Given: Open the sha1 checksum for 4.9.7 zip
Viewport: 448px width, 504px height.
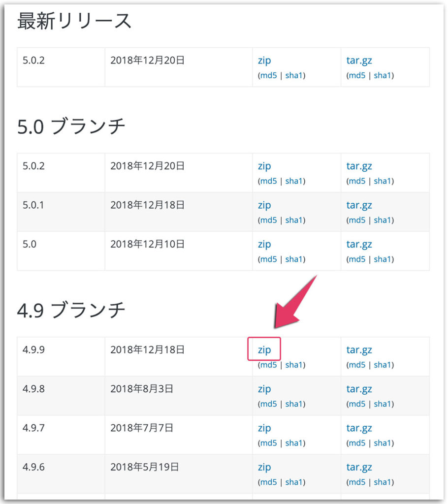Looking at the screenshot, I should click(x=294, y=443).
